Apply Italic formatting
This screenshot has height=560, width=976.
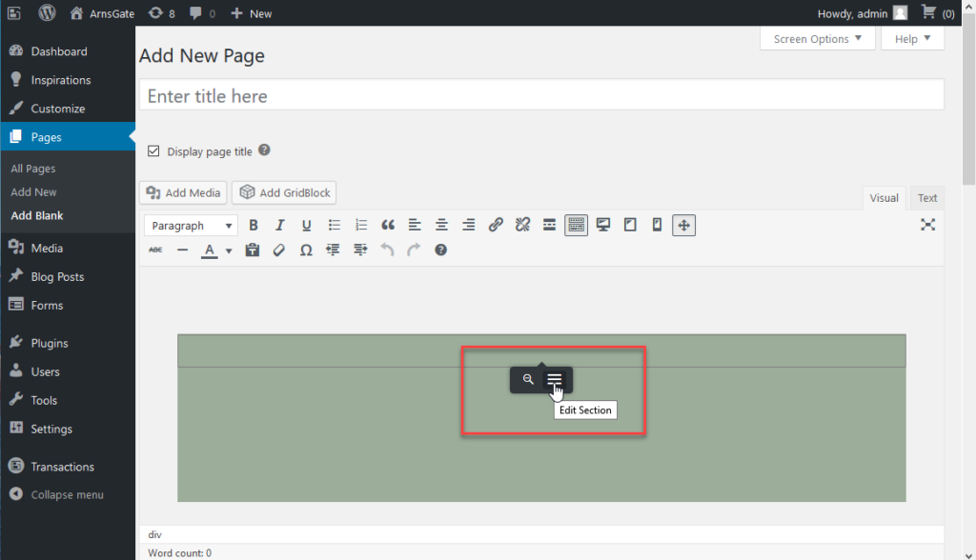[x=280, y=225]
